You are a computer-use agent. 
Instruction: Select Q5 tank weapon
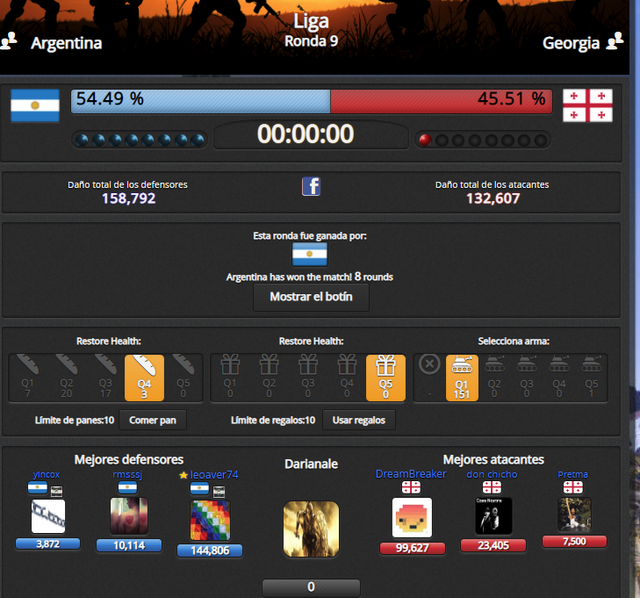point(591,377)
